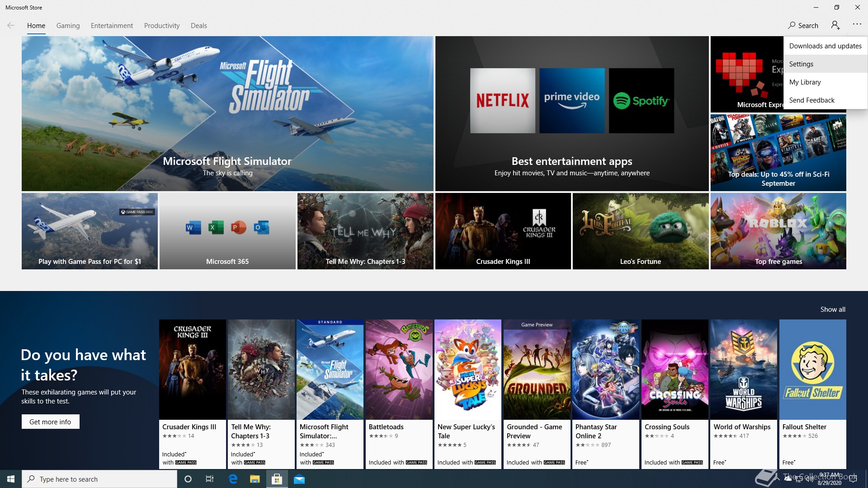The height and width of the screenshot is (488, 868).
Task: Select Crusader Kings III game card
Action: click(193, 394)
